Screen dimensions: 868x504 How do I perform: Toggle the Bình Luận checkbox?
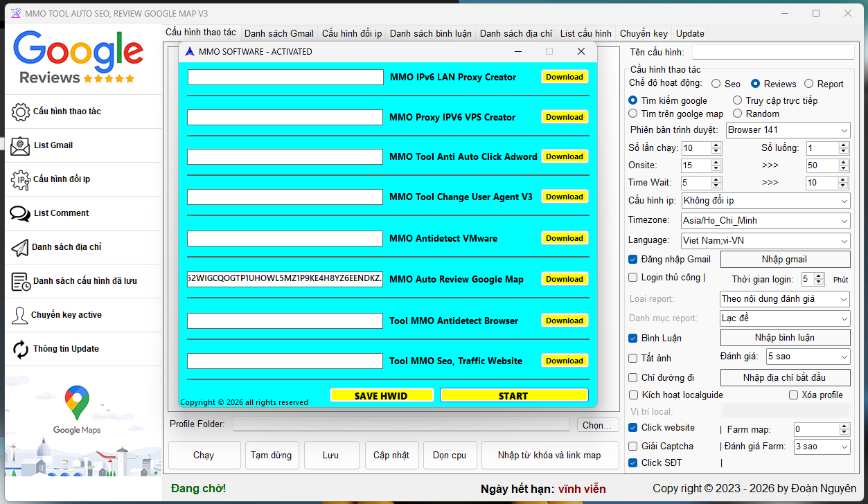pos(633,338)
